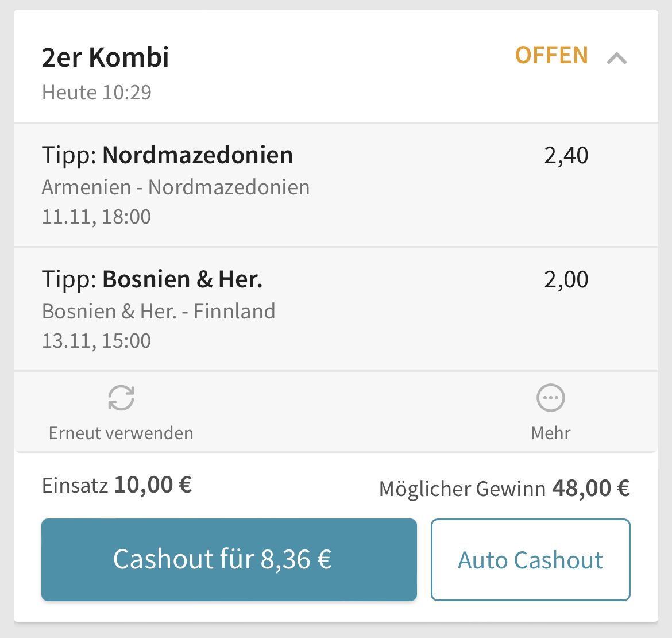Click the Erneut verwenden refresh icon
This screenshot has width=672, height=638.
tap(121, 398)
